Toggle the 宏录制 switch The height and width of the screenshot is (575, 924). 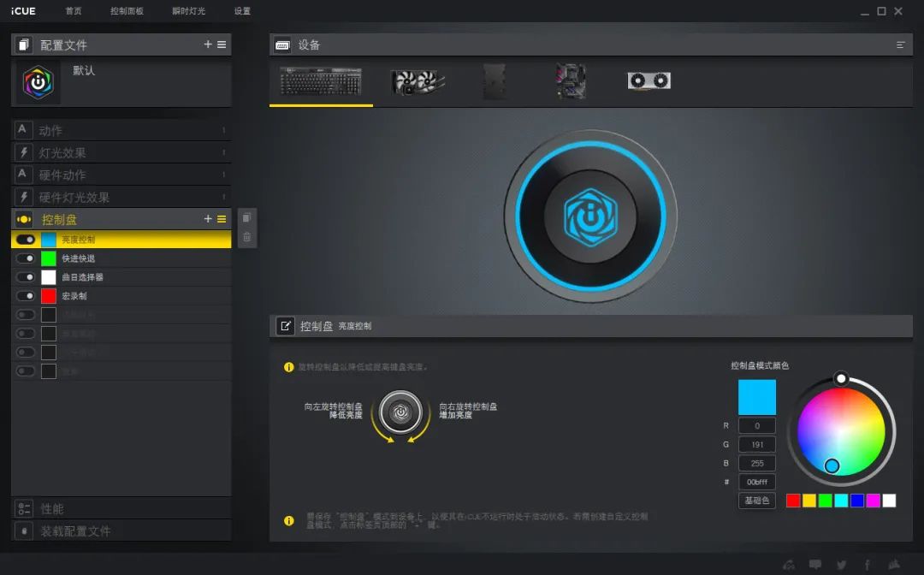tap(26, 296)
